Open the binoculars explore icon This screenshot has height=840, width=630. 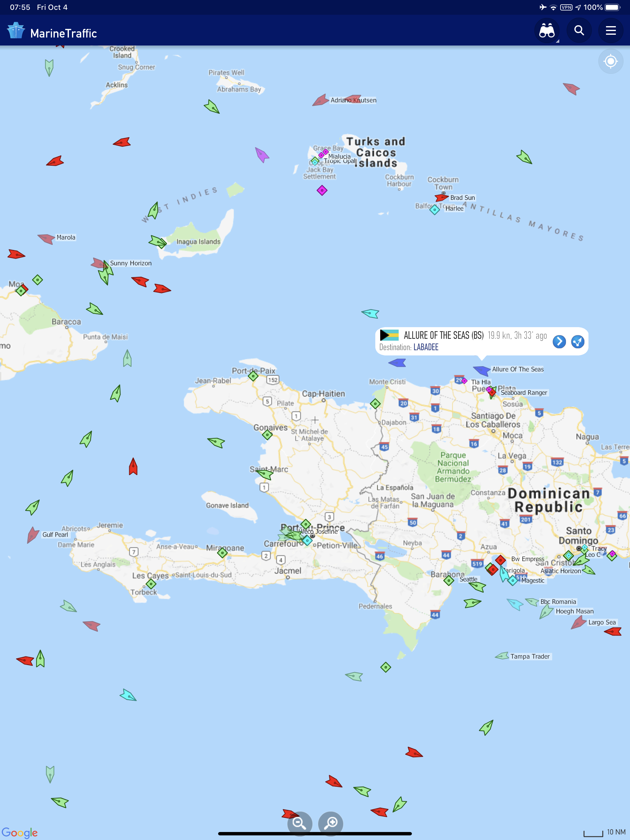point(547,30)
